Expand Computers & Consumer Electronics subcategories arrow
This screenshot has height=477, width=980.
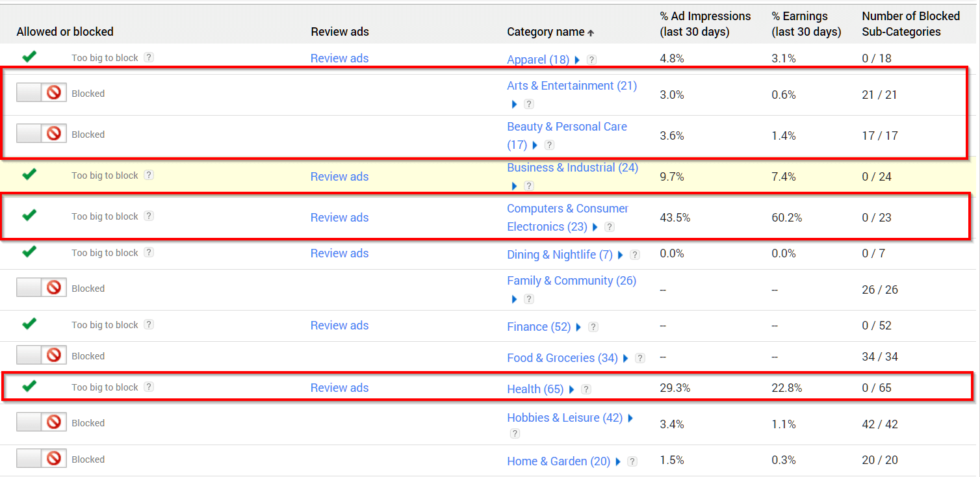595,227
